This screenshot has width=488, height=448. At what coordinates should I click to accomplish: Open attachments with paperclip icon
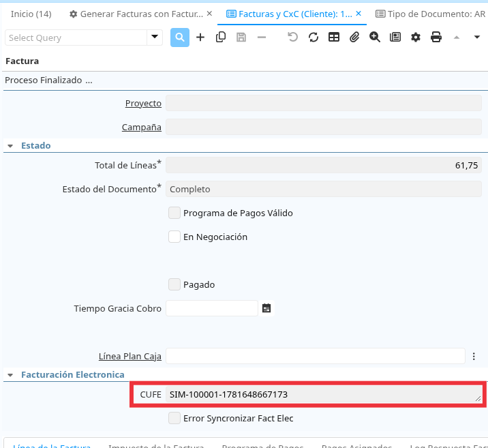pos(354,38)
